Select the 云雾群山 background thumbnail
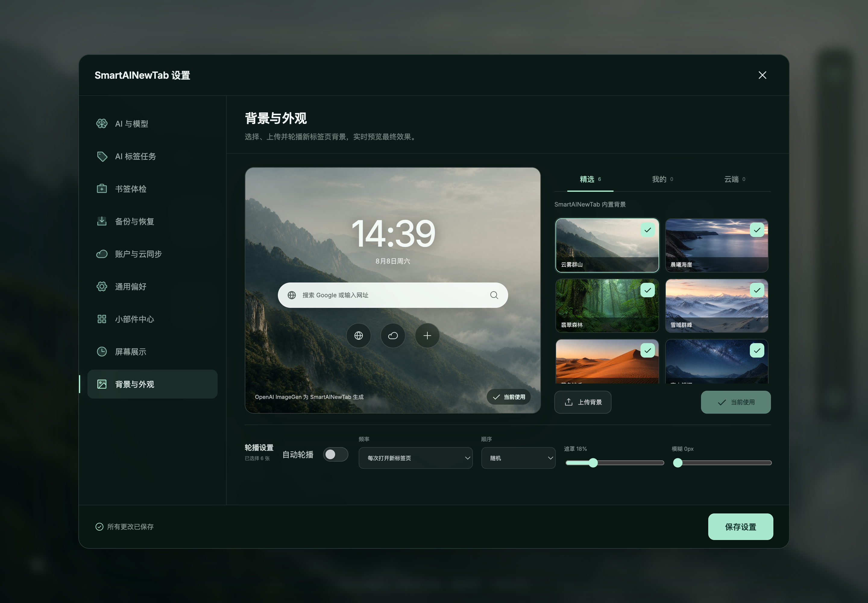 (607, 245)
